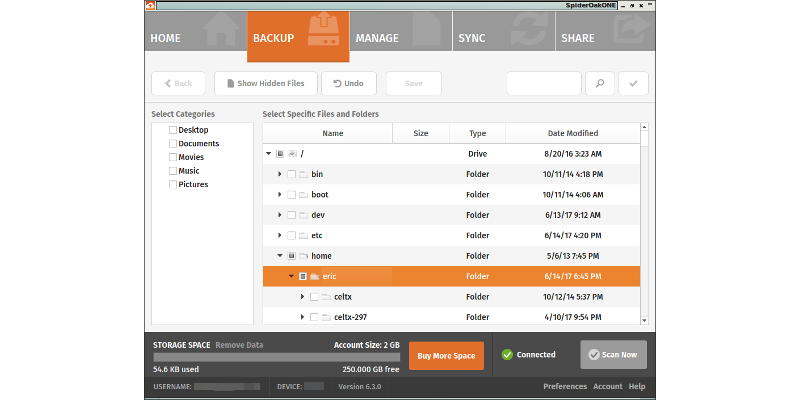Open the Preferences link
The width and height of the screenshot is (800, 400).
[564, 386]
